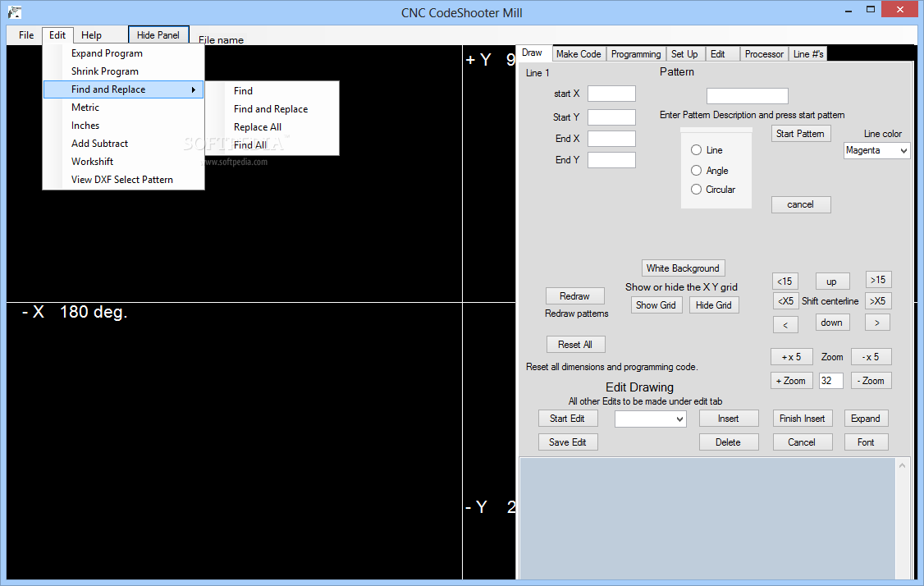Click the >15 shift button
The height and width of the screenshot is (586, 924).
878,279
